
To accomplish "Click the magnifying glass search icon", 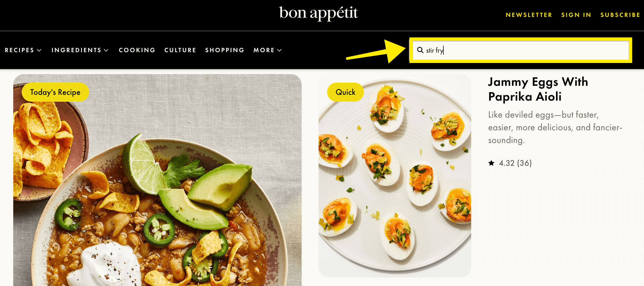I will [420, 50].
